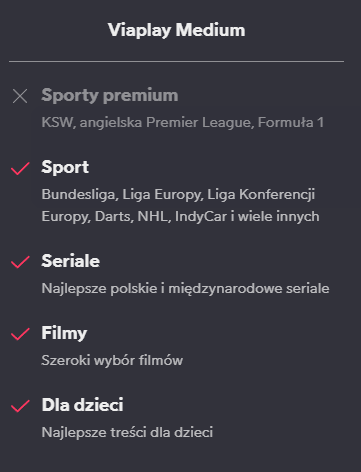The image size is (361, 472).
Task: Click the Sporty premium heading
Action: 110,96
